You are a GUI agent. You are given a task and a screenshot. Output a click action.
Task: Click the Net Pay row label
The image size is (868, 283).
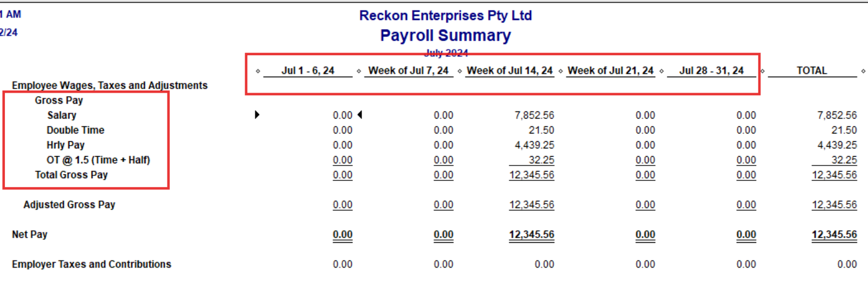point(30,234)
